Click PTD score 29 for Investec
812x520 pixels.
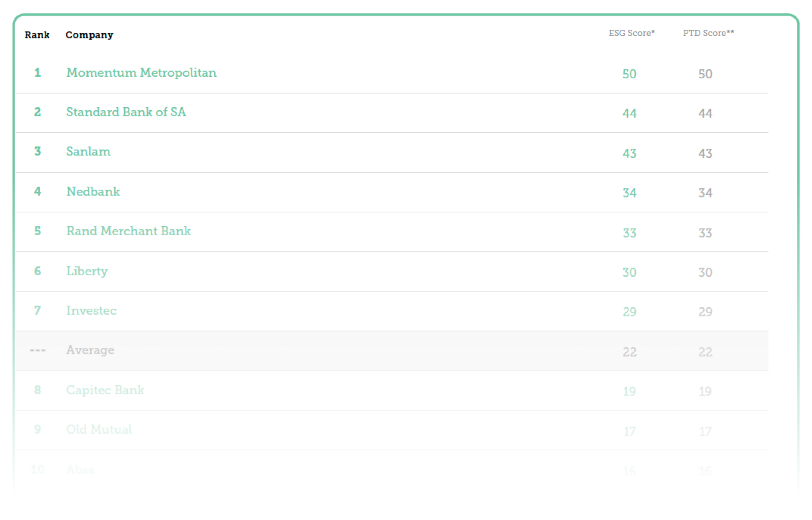pos(705,312)
